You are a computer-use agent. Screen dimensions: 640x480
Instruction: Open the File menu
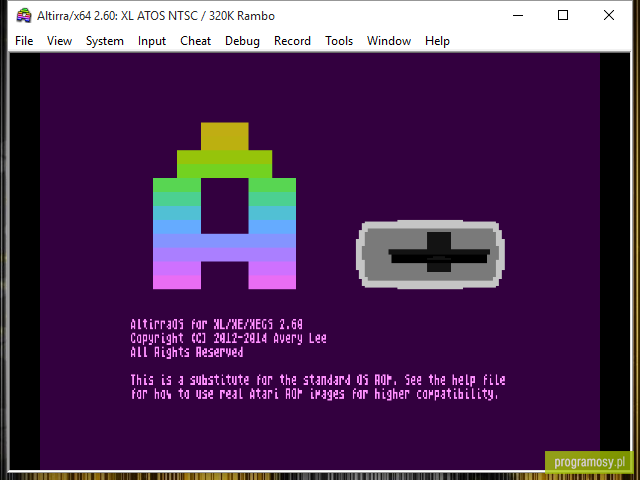point(24,41)
